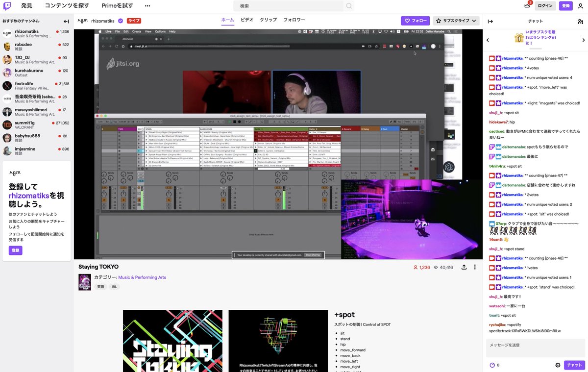Screen dimensions: 588x372
Task: Expand the サブスクライブ dropdown chevron
Action: [474, 21]
